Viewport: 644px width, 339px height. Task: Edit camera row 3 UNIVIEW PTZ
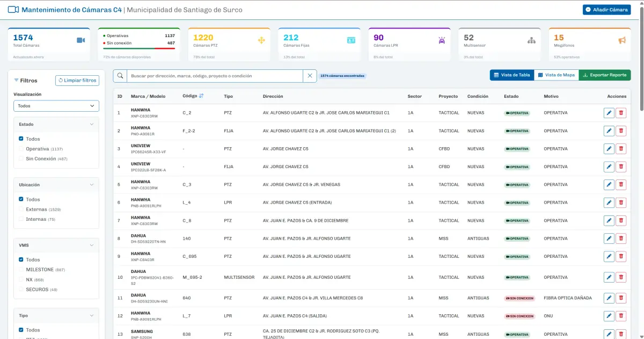(x=609, y=149)
